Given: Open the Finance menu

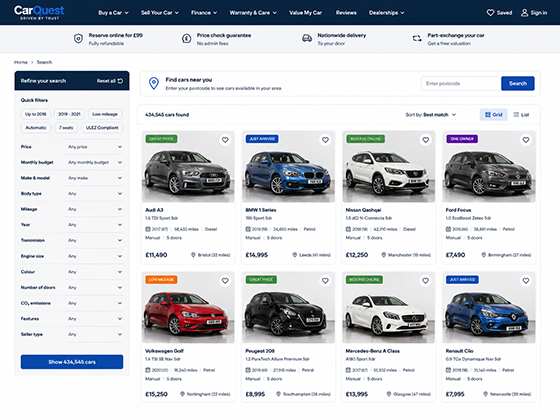Looking at the screenshot, I should click(x=204, y=13).
